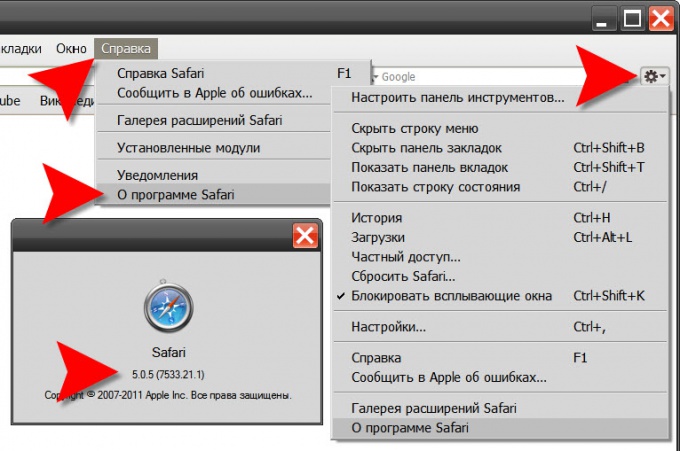Choose О программе Safari in Справка menu
Screen dimensions: 680x451
(x=214, y=195)
